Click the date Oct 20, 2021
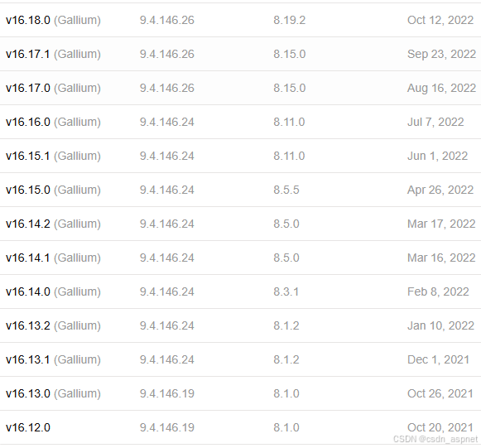The height and width of the screenshot is (448, 481). (440, 428)
